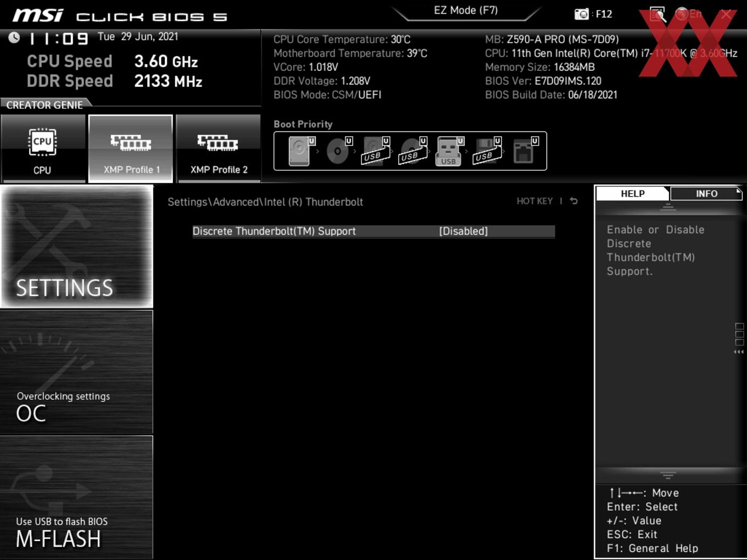Open the BIOS search magnifier icon
Viewport: 747px width, 560px height.
tap(657, 14)
